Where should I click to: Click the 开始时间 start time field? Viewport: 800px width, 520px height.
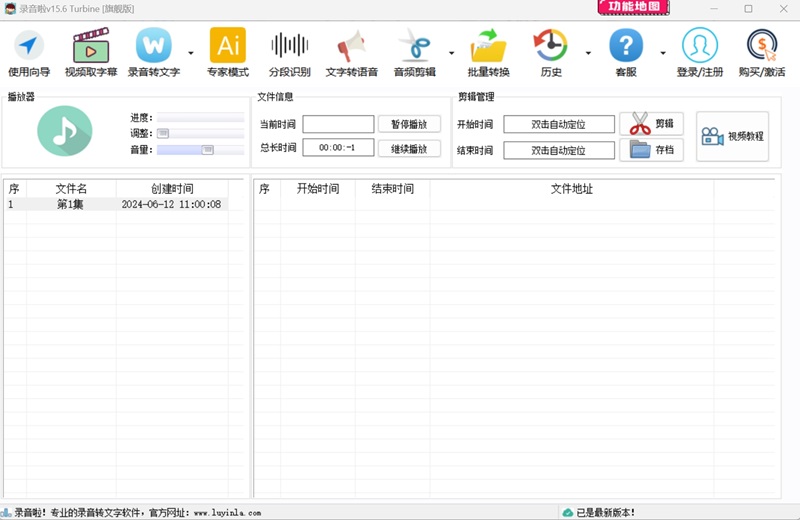click(558, 124)
